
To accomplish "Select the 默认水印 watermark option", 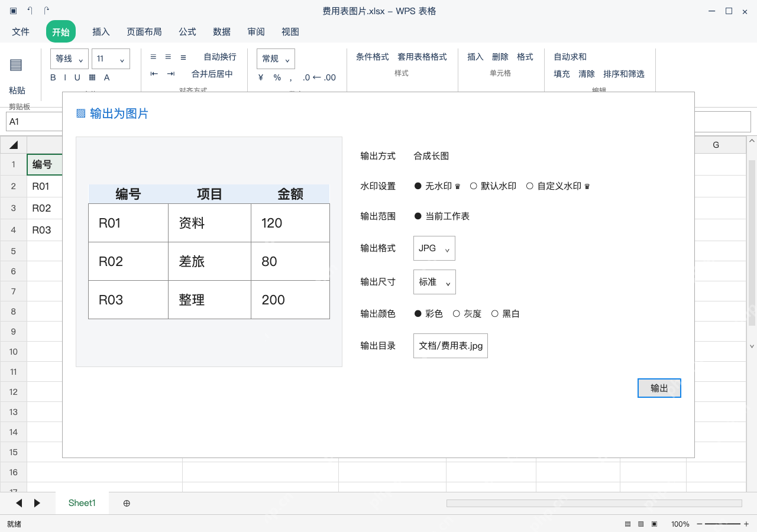I will [x=493, y=186].
